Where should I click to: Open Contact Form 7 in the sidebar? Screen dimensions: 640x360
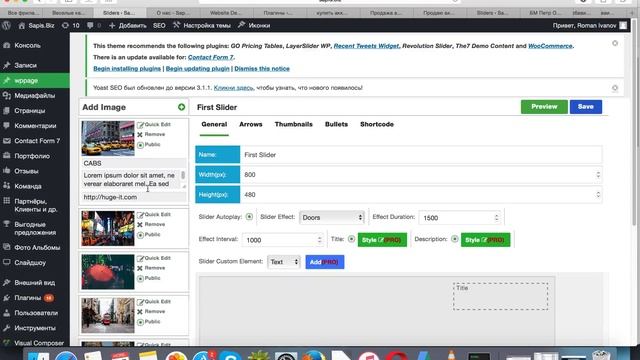pos(37,141)
